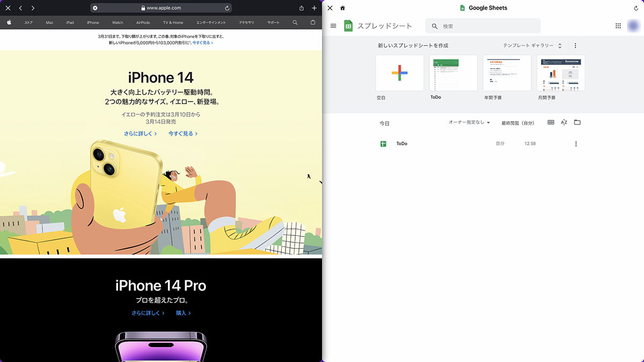Open the サポート menu item
The height and width of the screenshot is (362, 644).
(x=273, y=23)
